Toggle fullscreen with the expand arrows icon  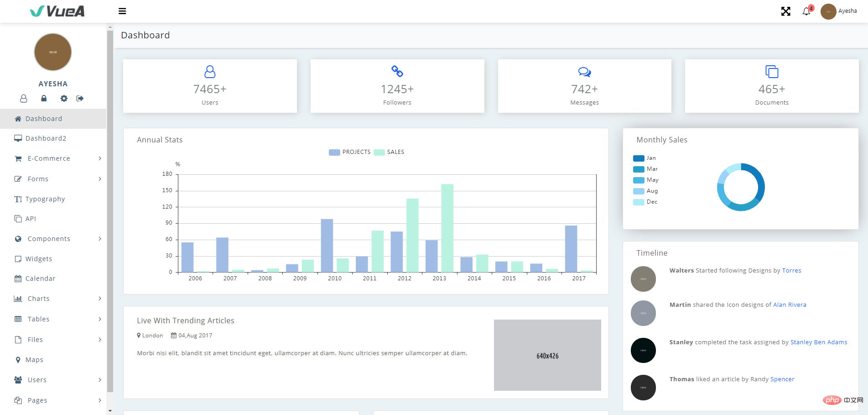coord(785,11)
